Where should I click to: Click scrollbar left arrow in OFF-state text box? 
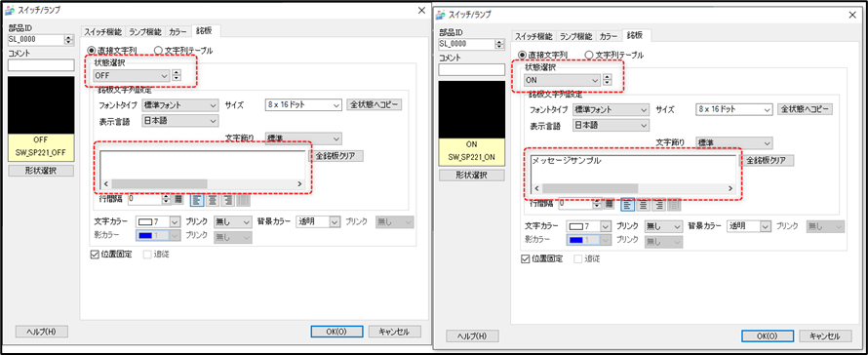105,184
